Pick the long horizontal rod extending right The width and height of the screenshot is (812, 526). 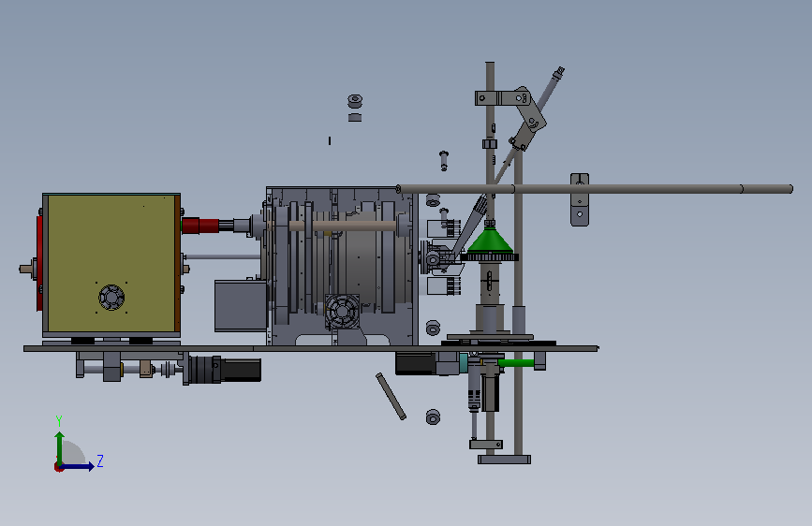click(x=595, y=189)
